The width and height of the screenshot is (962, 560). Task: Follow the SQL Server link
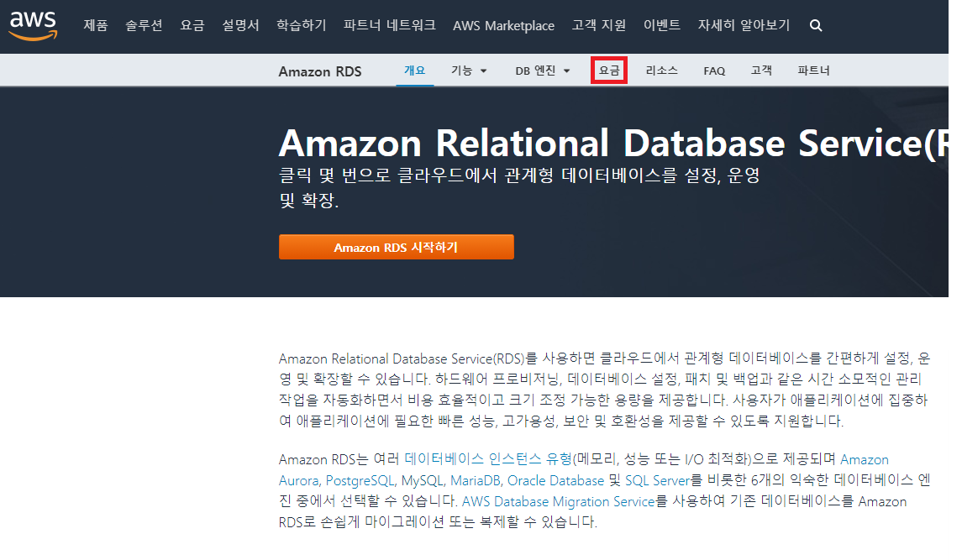[657, 480]
